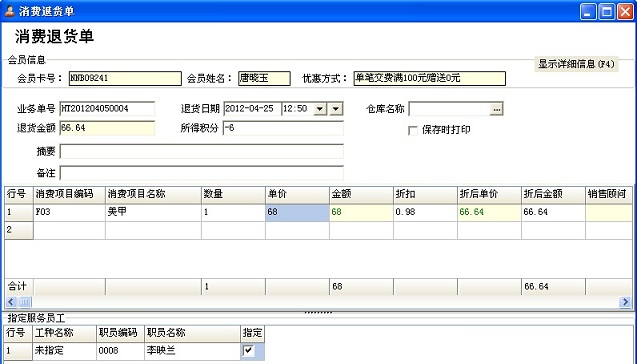Uncheck 指定 checkbox for 李映兰
This screenshot has height=364, width=637.
click(x=248, y=350)
